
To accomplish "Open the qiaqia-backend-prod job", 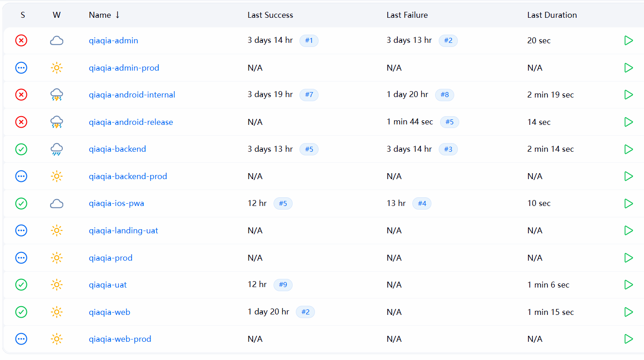I will coord(128,176).
